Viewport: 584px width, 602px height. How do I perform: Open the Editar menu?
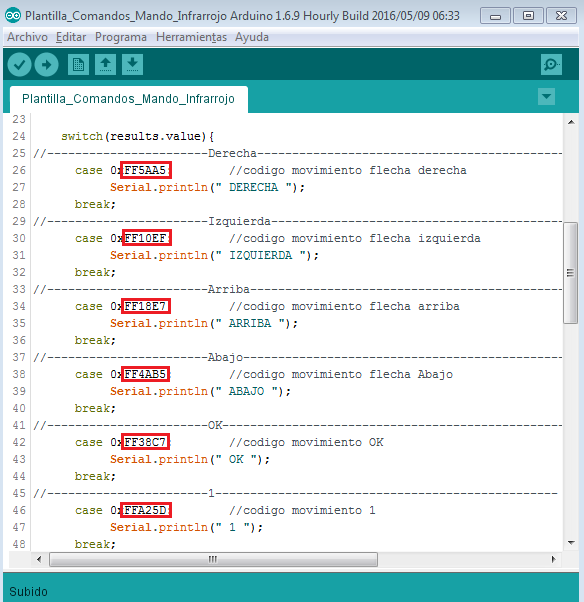[71, 37]
